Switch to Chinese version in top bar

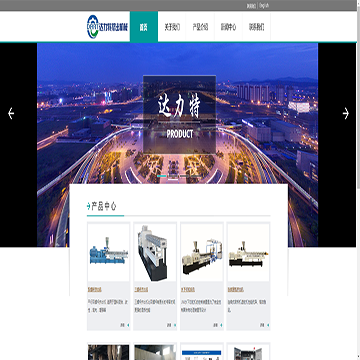251,6
